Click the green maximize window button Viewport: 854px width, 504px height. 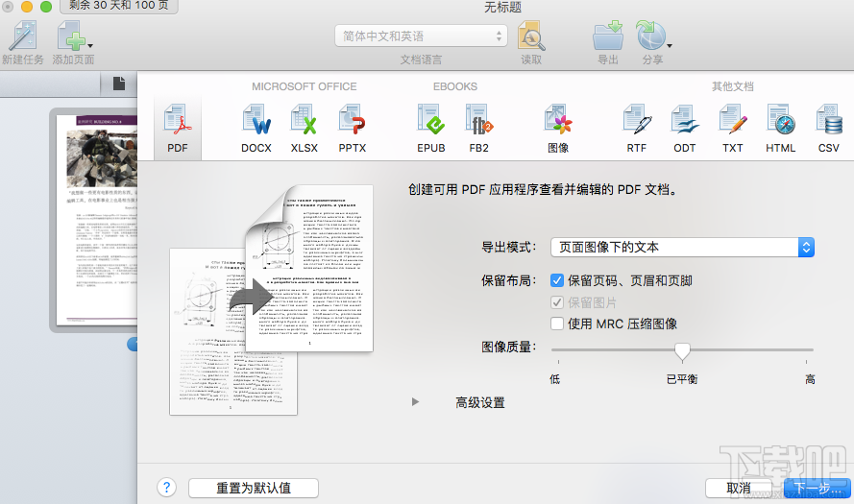coord(46,7)
